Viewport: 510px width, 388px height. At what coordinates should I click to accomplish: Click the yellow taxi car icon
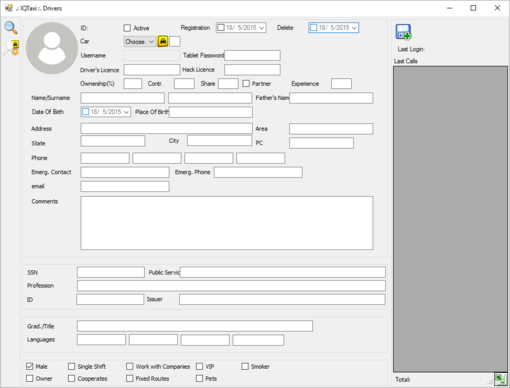(163, 41)
